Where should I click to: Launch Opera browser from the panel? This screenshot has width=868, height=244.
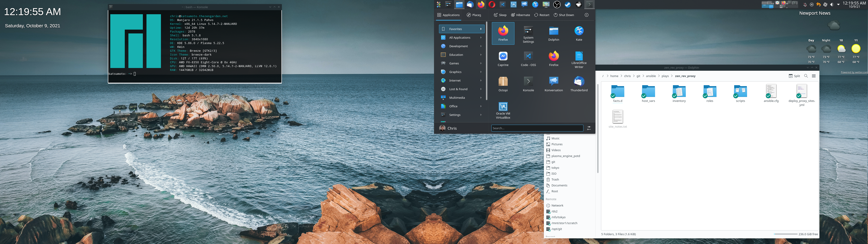492,4
